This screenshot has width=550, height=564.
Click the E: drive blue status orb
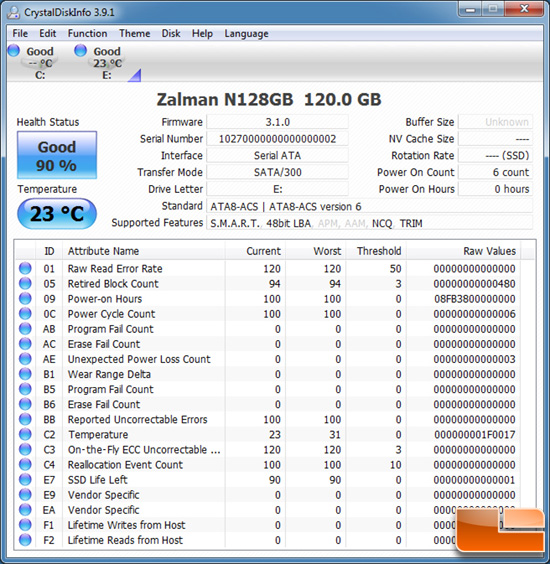[x=81, y=50]
